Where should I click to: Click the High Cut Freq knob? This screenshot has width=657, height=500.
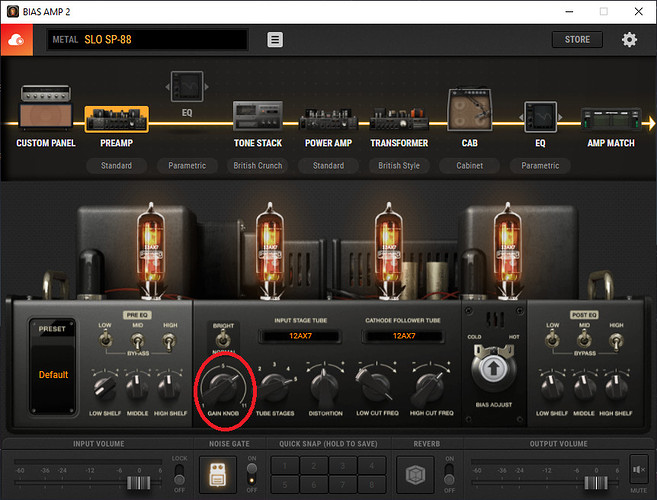click(x=430, y=386)
